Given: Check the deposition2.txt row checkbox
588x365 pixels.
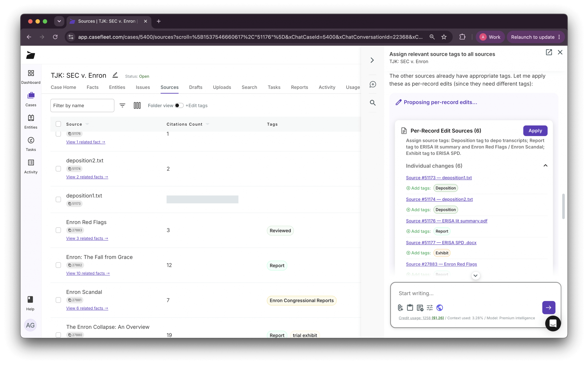Looking at the screenshot, I should tap(58, 169).
